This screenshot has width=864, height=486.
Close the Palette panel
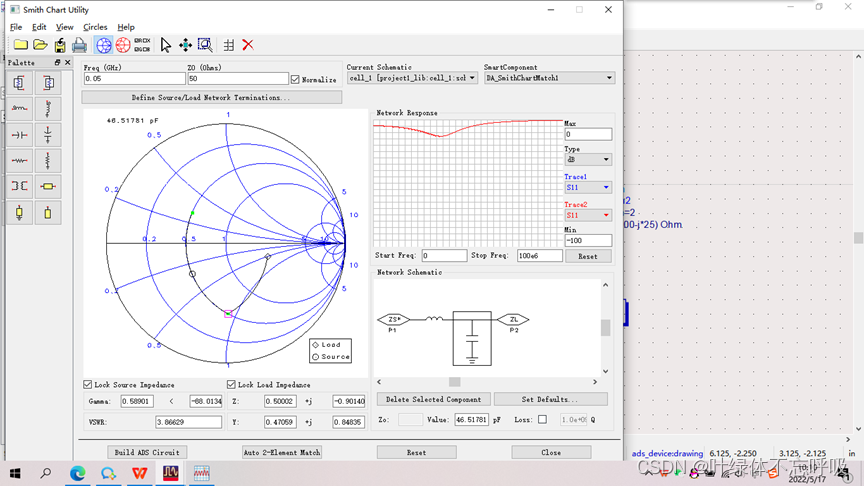pyautogui.click(x=67, y=62)
